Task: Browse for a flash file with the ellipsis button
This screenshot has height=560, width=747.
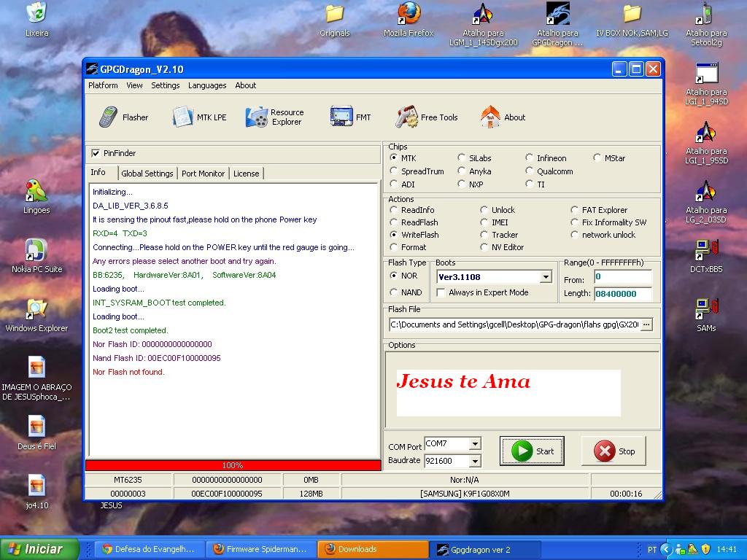Action: click(x=646, y=324)
